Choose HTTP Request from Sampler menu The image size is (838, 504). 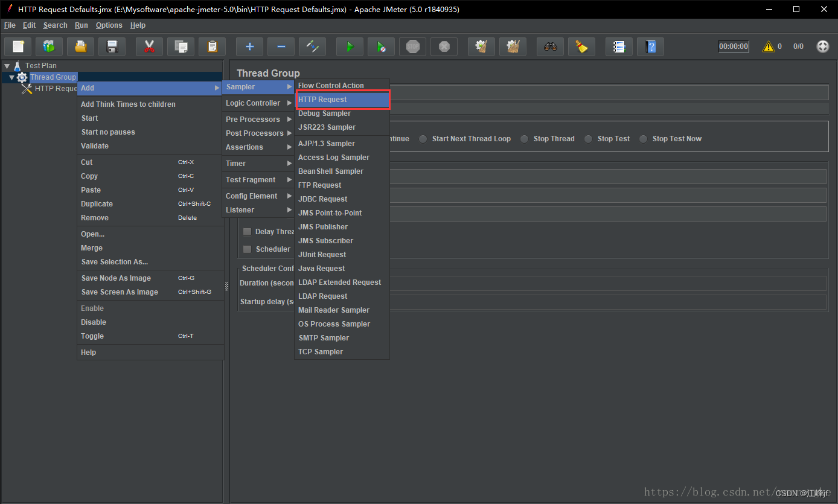click(342, 100)
